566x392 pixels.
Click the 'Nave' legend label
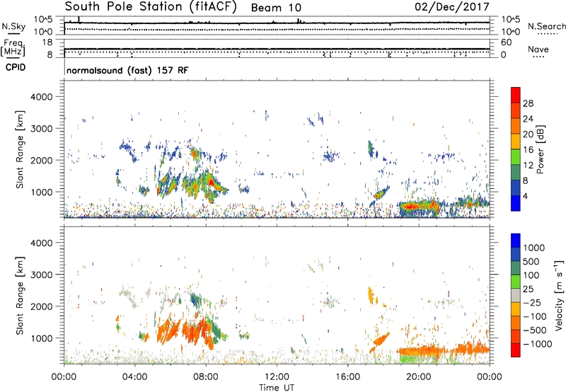point(538,49)
